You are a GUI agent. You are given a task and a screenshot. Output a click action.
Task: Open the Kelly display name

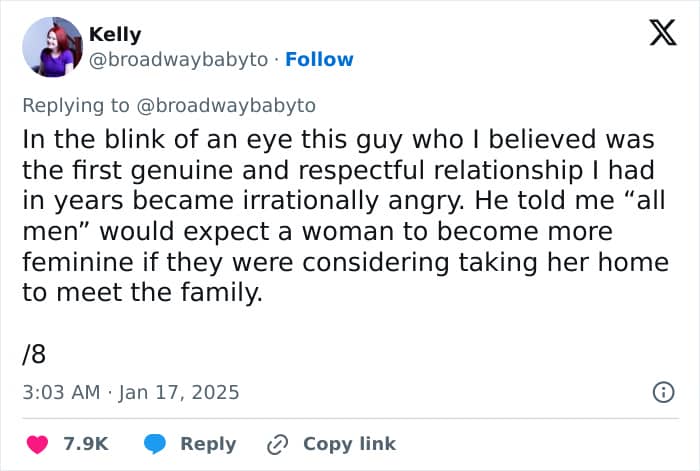pos(115,34)
